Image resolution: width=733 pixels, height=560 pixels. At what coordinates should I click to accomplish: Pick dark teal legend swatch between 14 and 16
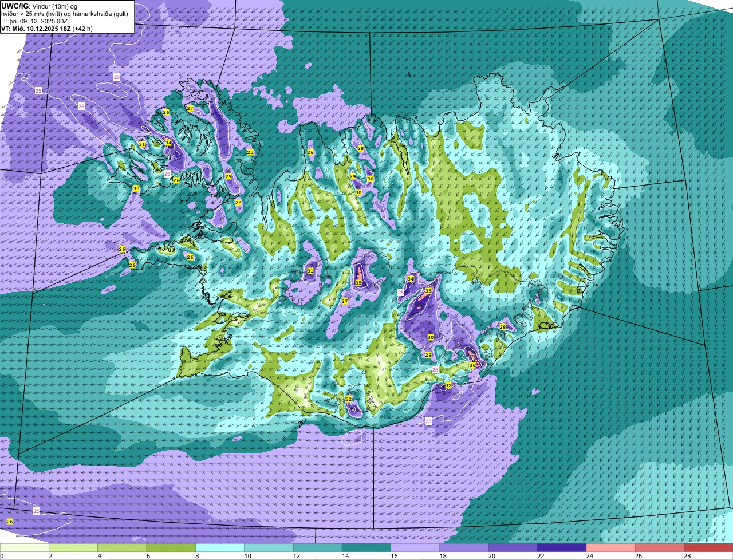point(366,547)
